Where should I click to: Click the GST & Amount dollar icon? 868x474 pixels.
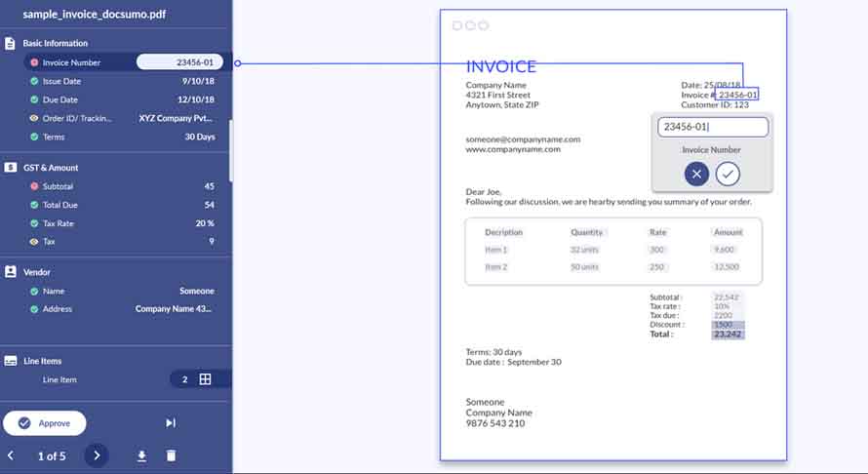point(10,167)
